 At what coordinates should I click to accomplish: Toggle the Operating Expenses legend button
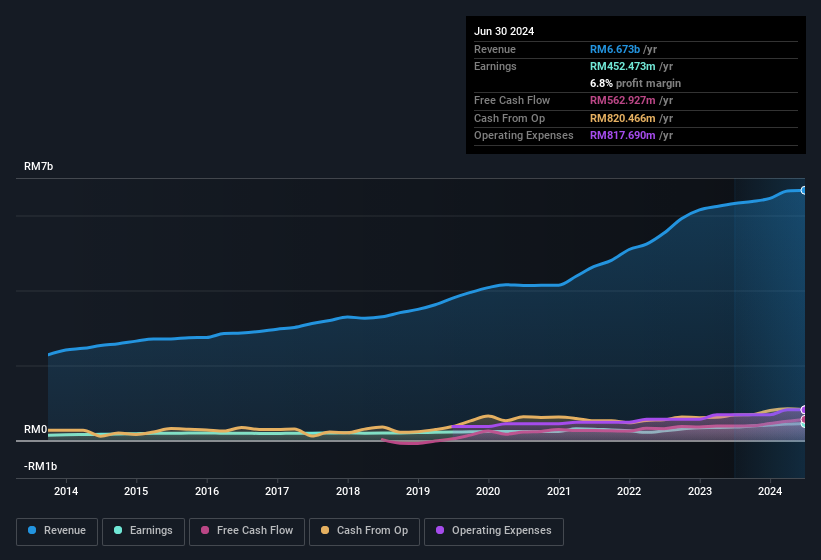point(493,531)
